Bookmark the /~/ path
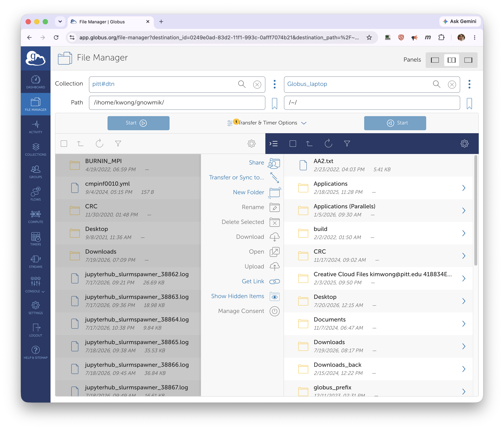This screenshot has height=430, width=504. 469,104
